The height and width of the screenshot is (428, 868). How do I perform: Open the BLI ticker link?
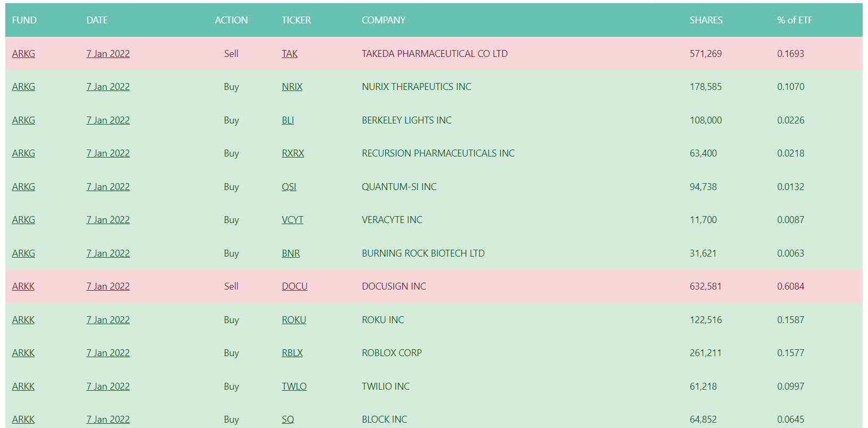point(288,120)
